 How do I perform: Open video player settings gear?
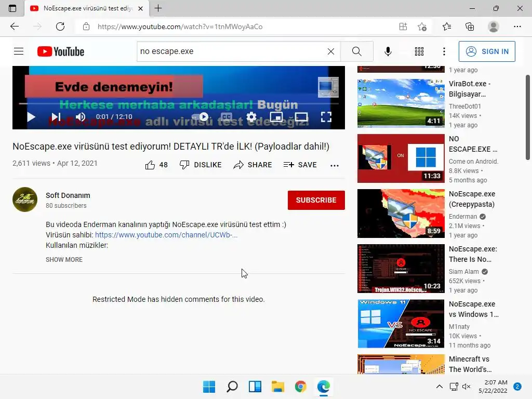(x=251, y=117)
